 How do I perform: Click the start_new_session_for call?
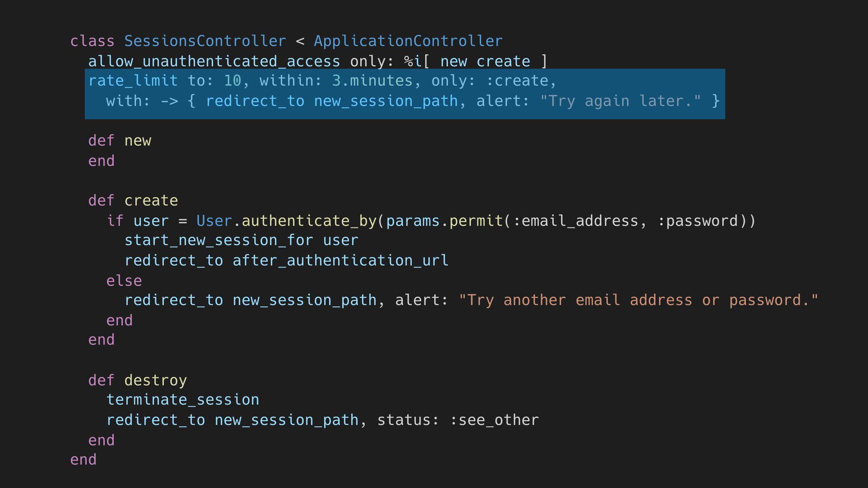pyautogui.click(x=219, y=240)
